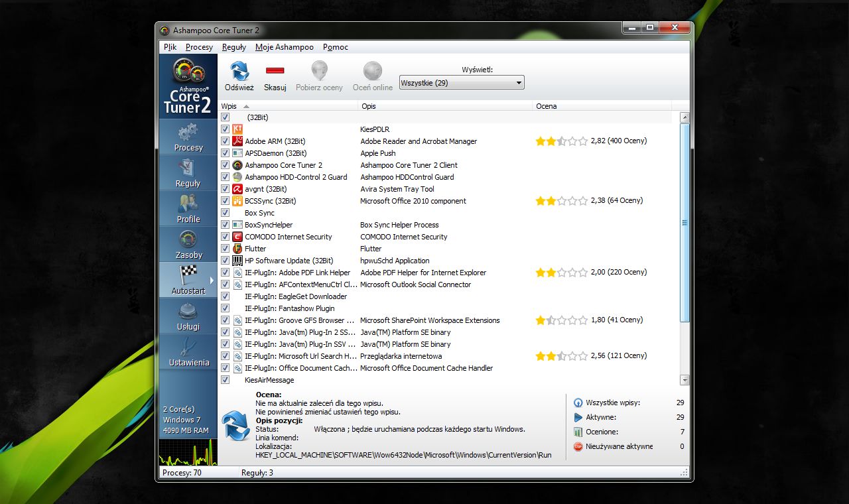
Task: Click the Groove GFS Browser star rating
Action: [x=561, y=320]
